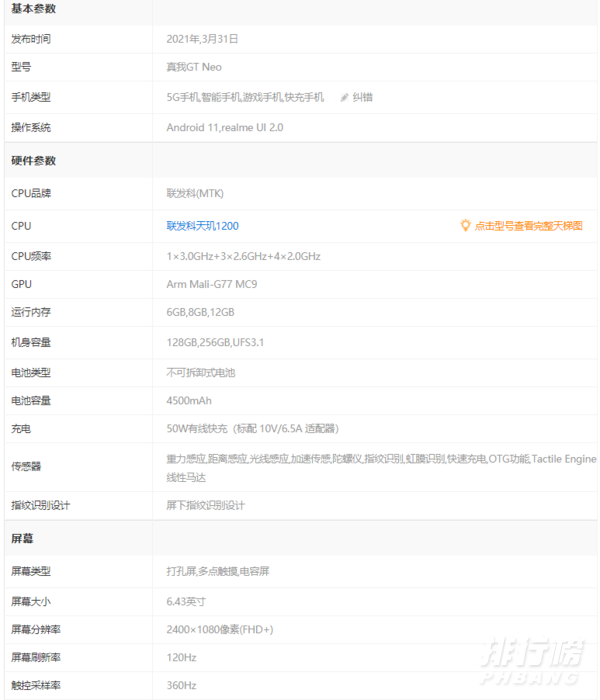This screenshot has width=600, height=700.
Task: Click the phone type value 5G手机,智能手机
Action: (x=245, y=97)
